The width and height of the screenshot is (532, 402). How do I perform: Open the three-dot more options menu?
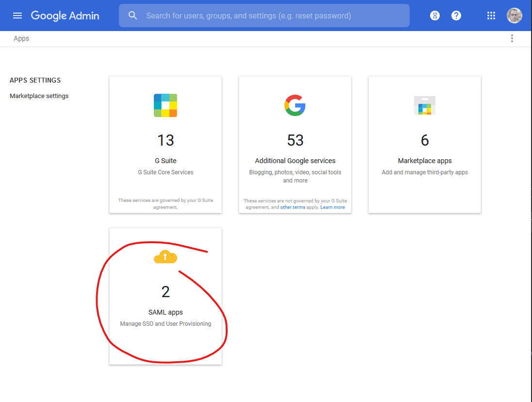click(x=512, y=39)
